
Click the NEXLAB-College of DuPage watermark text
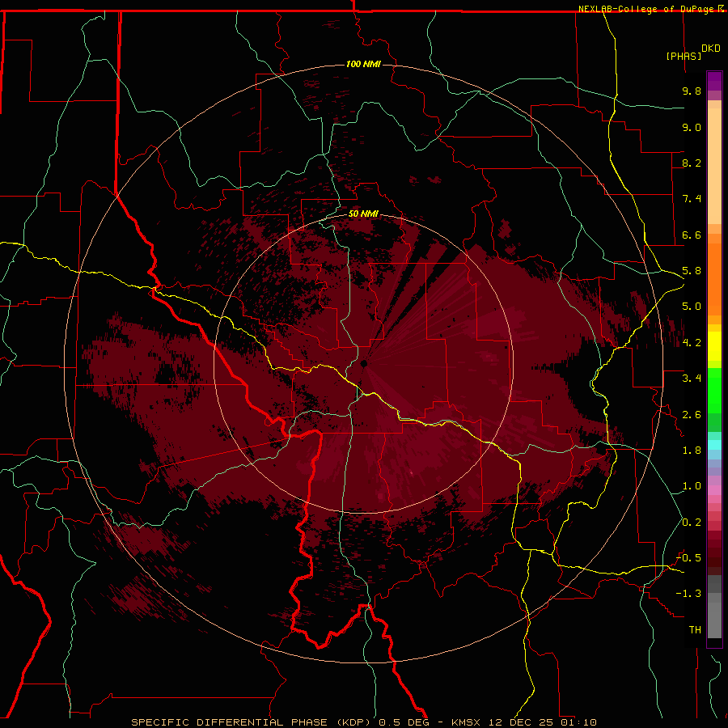point(650,9)
